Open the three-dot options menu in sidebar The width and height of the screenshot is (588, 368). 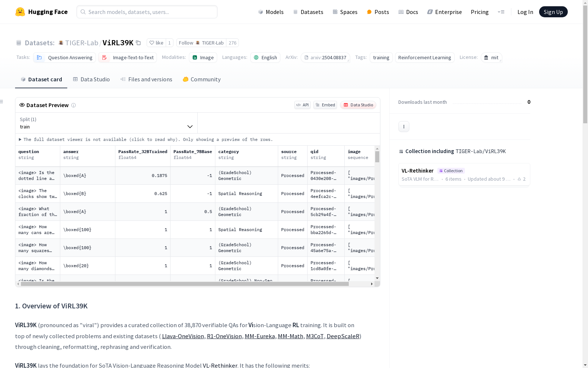tap(404, 127)
